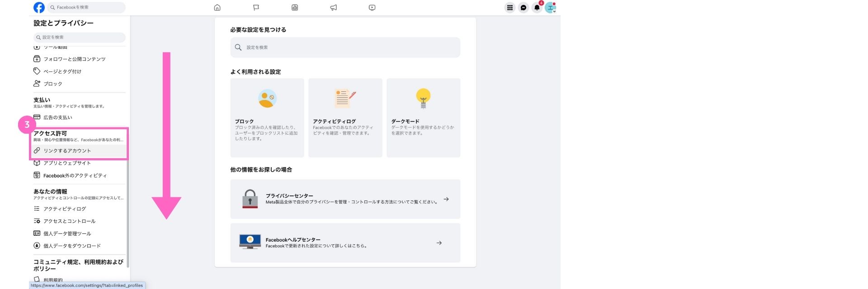The height and width of the screenshot is (289, 868).
Task: Click the コミュニティ規定、利用規約およびポリシー heading
Action: pos(78,265)
